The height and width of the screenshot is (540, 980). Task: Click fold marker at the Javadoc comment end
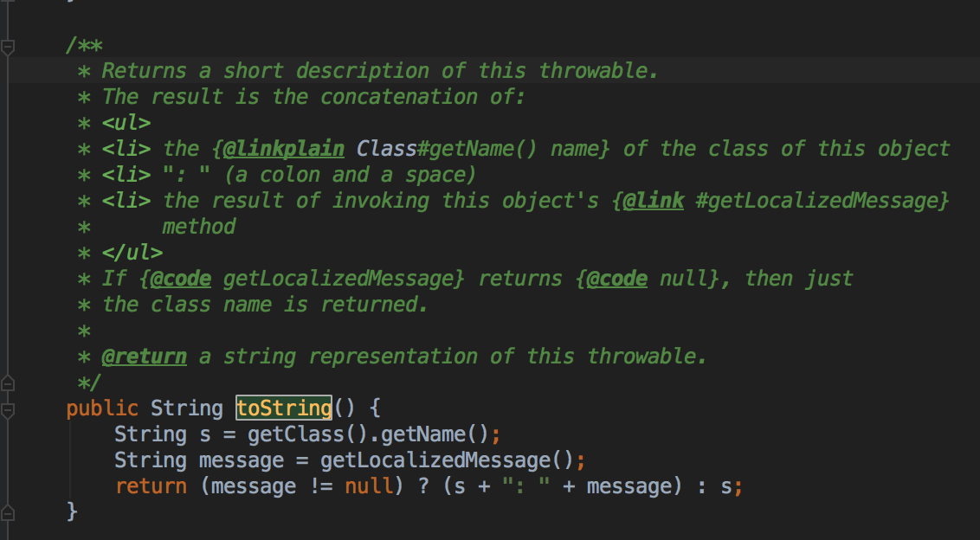pos(8,382)
